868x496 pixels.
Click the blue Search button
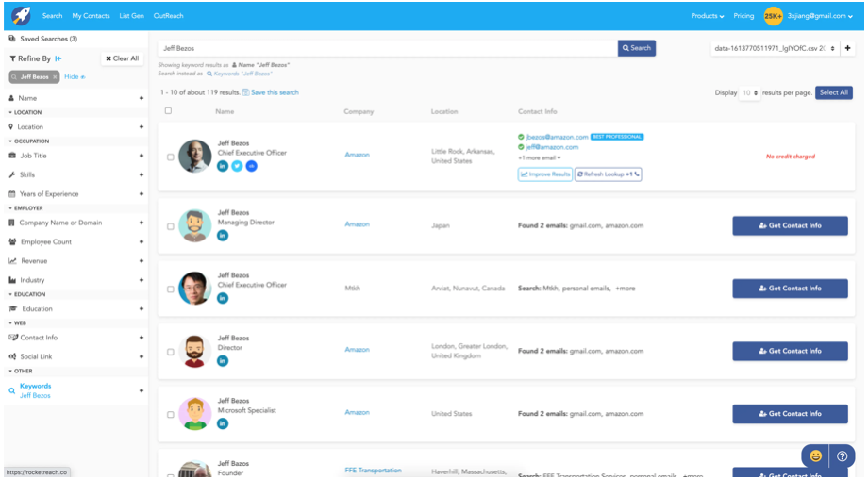(x=637, y=48)
